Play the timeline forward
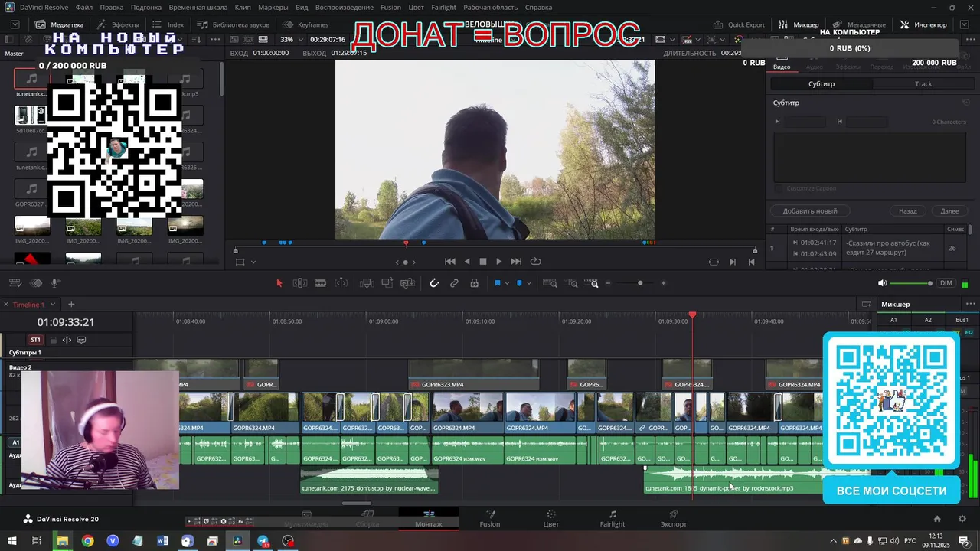This screenshot has width=980, height=551. (x=498, y=262)
